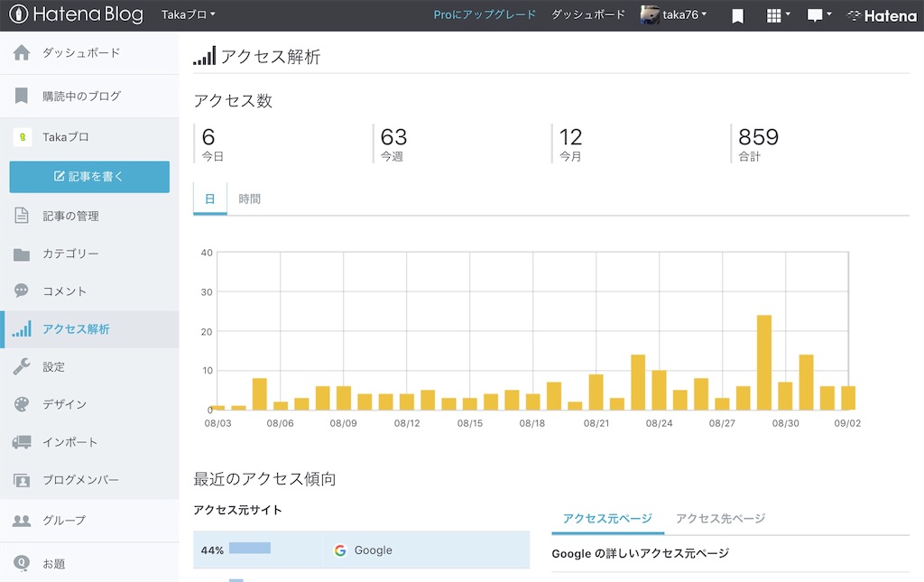Open コメント in sidebar

pos(64,291)
